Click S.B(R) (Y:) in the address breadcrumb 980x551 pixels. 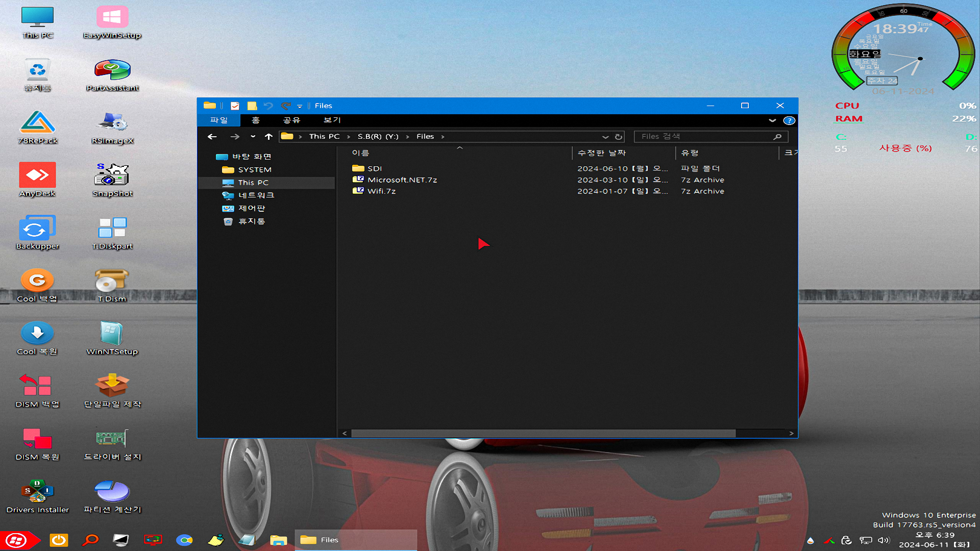pyautogui.click(x=378, y=136)
